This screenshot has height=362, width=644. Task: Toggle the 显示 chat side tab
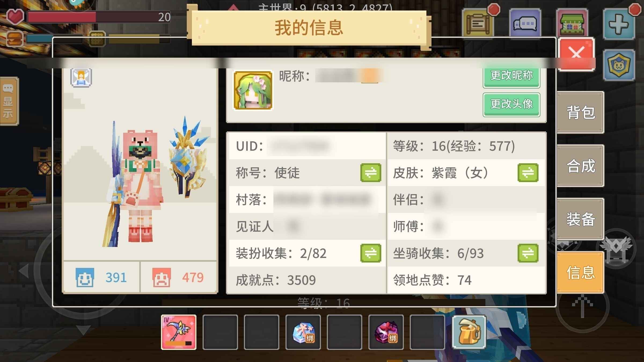click(9, 101)
